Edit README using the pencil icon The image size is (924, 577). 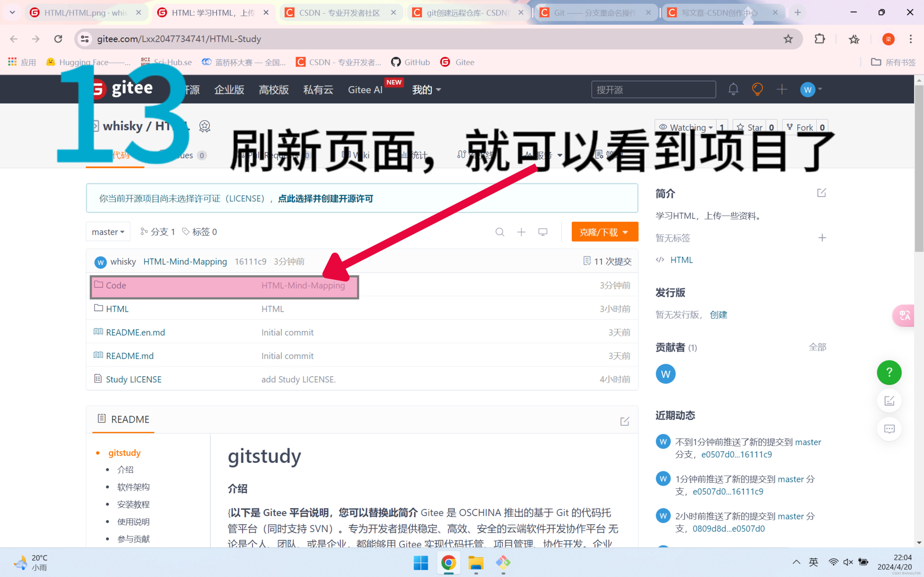[625, 421]
